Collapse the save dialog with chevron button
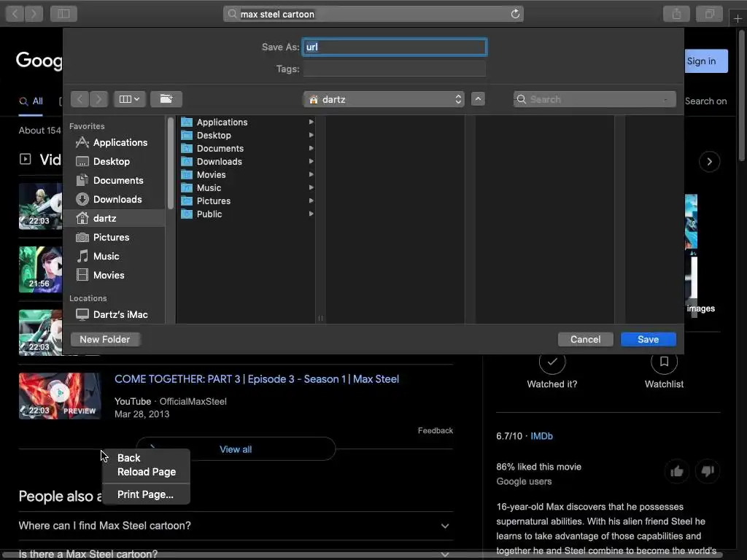Image resolution: width=747 pixels, height=560 pixels. tap(478, 99)
